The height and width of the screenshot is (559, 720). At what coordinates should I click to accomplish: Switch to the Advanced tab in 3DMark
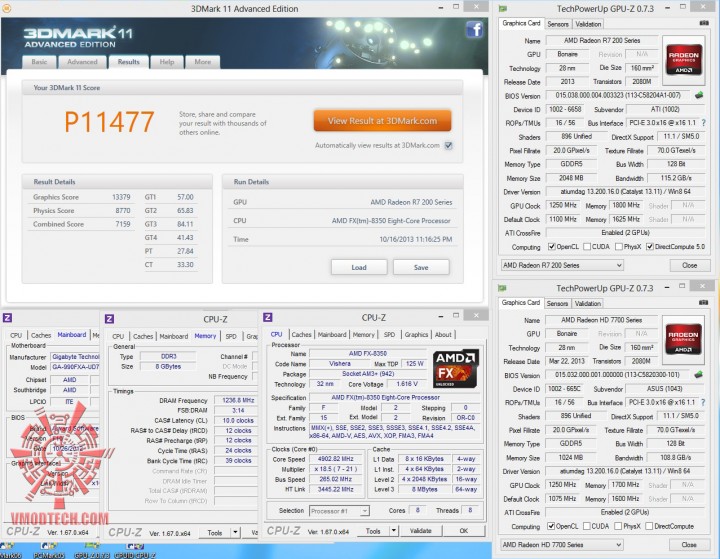[82, 62]
